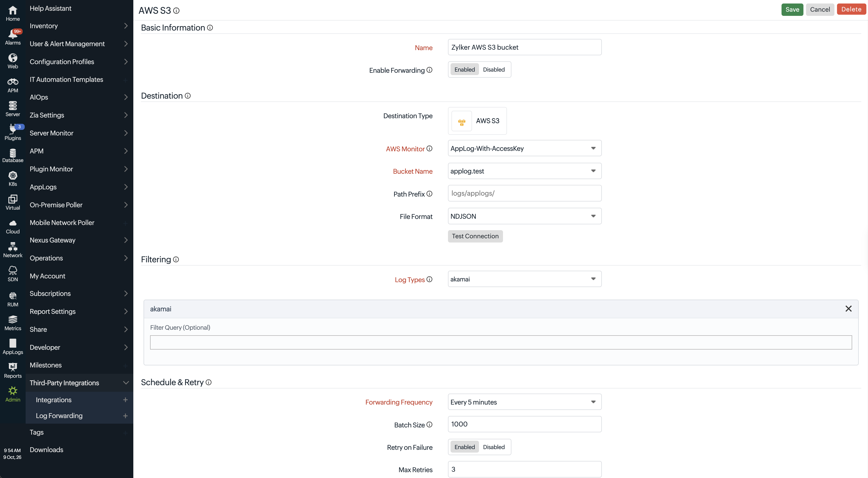Open the File Format dropdown

524,216
